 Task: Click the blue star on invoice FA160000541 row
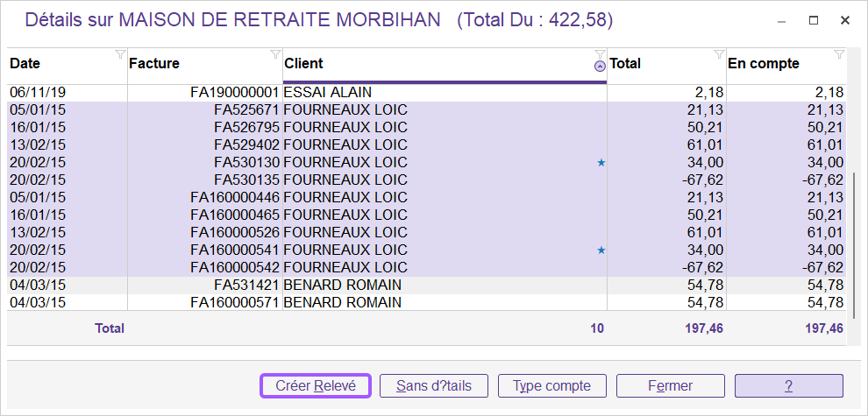(x=601, y=250)
